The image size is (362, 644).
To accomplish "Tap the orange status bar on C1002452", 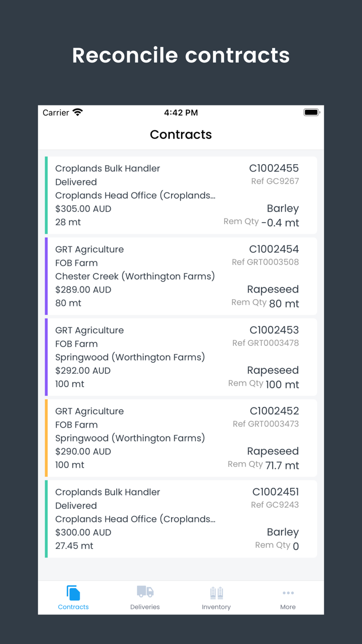I will pyautogui.click(x=47, y=438).
